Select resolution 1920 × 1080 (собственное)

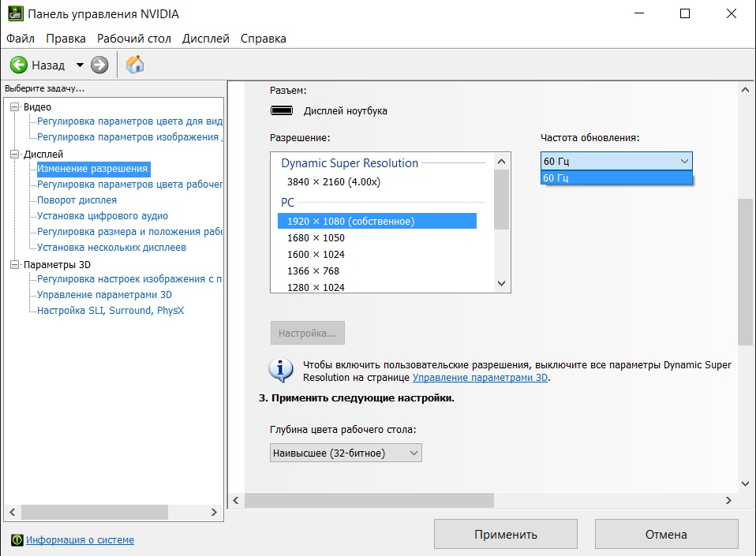pos(377,221)
